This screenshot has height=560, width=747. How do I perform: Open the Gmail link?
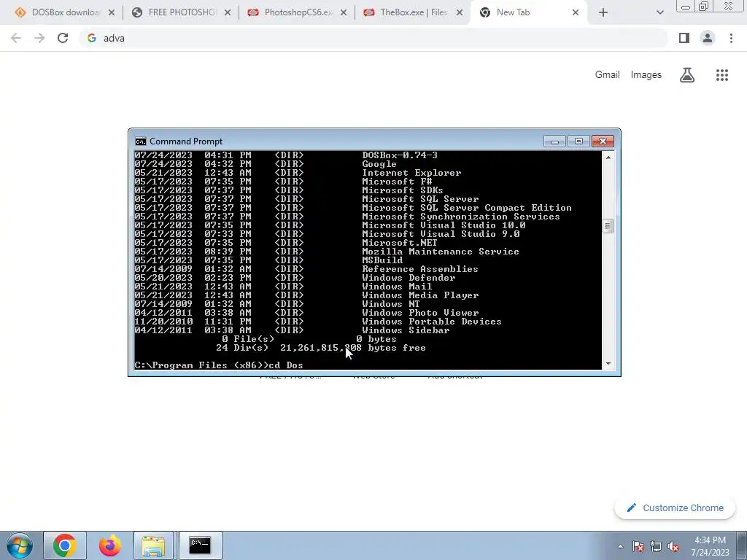pos(607,75)
